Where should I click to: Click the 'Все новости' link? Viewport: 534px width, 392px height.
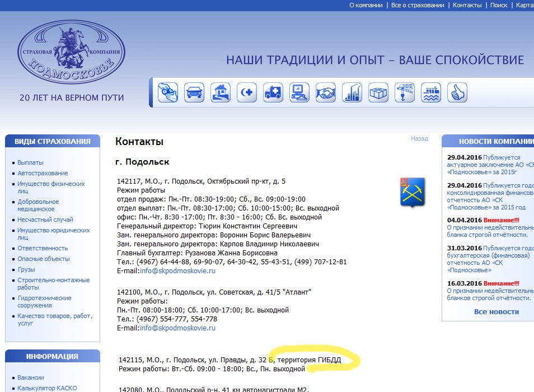[x=496, y=311]
